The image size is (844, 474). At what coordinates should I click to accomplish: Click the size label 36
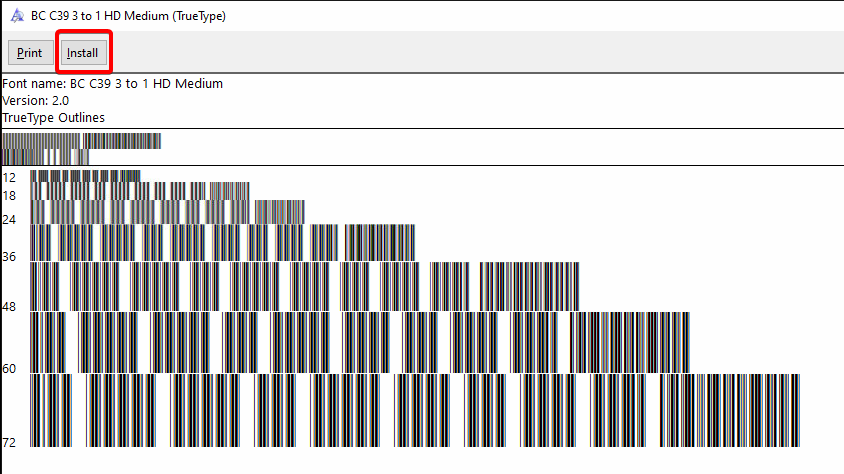(9, 257)
